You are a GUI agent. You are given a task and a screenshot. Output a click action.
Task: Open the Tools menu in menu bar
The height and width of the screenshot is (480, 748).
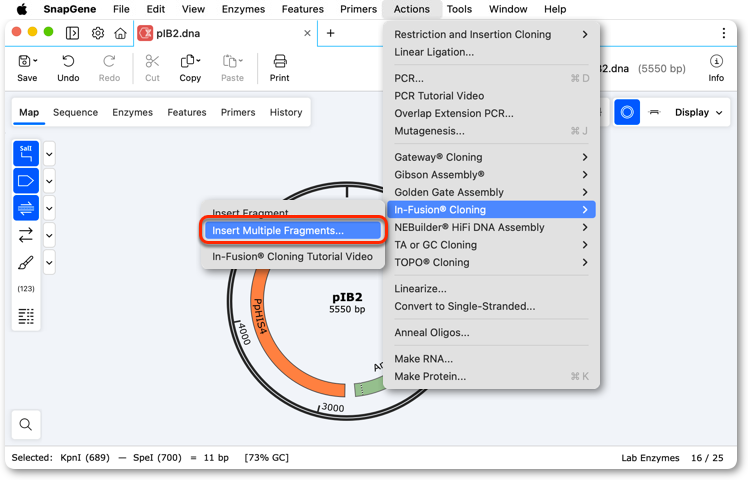tap(459, 9)
